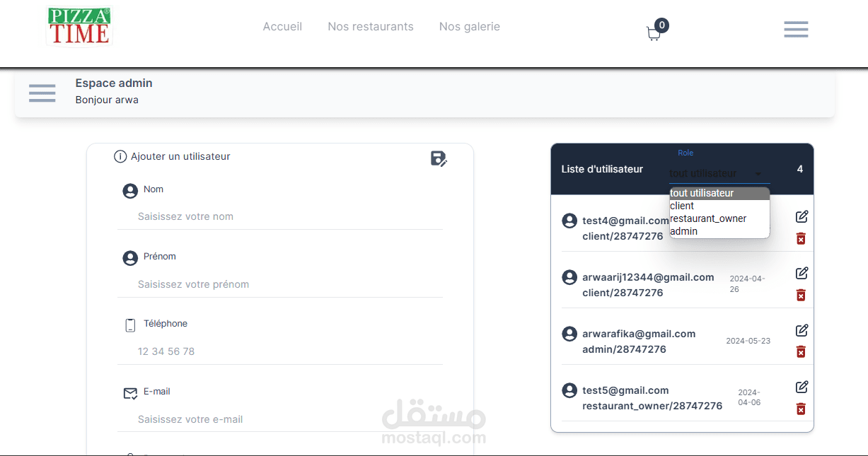Image resolution: width=868 pixels, height=456 pixels.
Task: Click the phone icon beside Téléphone
Action: 130,325
